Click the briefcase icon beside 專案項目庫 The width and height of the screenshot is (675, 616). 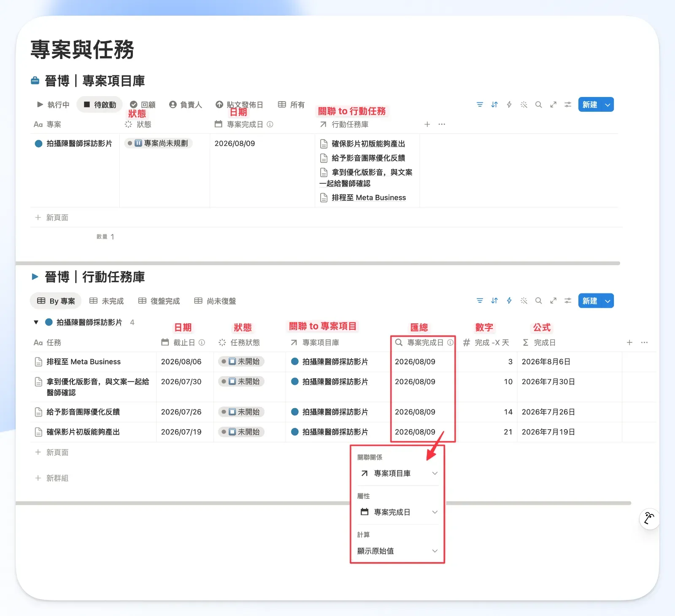click(x=35, y=81)
